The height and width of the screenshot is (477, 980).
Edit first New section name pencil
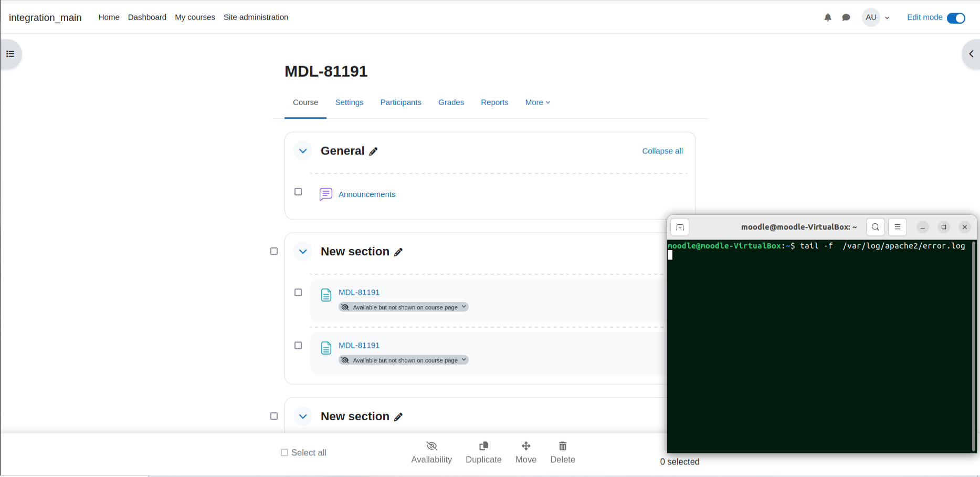tap(398, 253)
